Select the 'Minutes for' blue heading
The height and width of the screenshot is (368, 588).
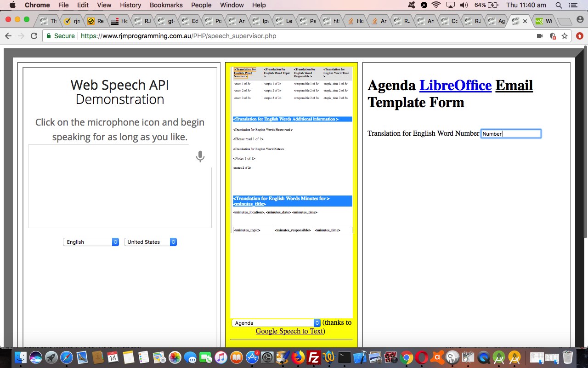coord(292,201)
